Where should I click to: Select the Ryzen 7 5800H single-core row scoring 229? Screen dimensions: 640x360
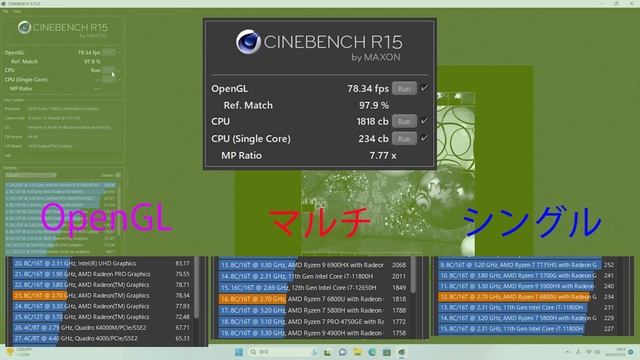point(527,318)
